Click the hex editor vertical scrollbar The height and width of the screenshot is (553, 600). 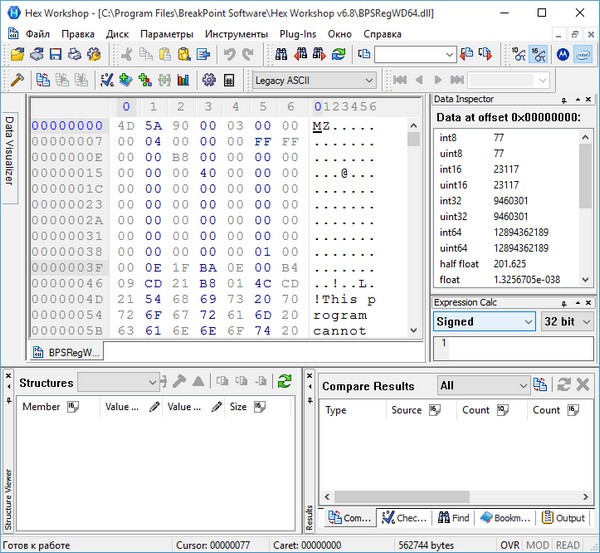(x=414, y=230)
